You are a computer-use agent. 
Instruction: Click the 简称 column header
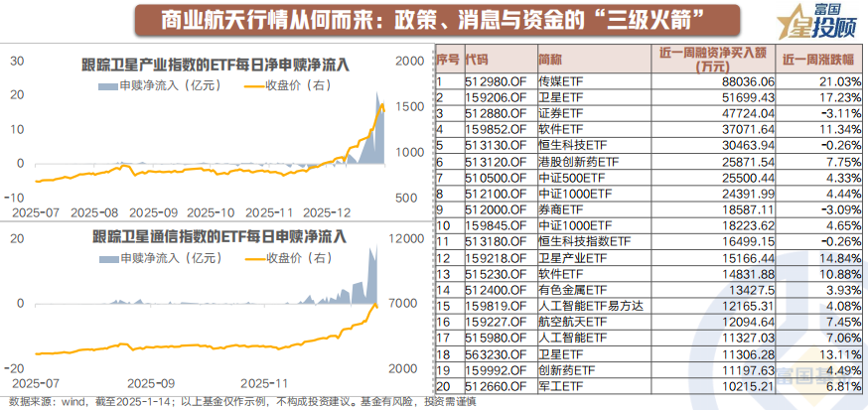pyautogui.click(x=594, y=60)
